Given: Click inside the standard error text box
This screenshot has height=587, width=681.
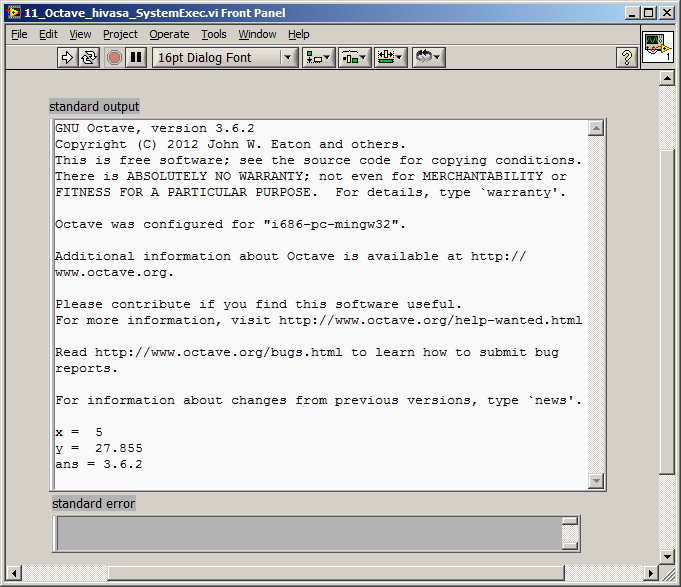Looking at the screenshot, I should pyautogui.click(x=308, y=534).
